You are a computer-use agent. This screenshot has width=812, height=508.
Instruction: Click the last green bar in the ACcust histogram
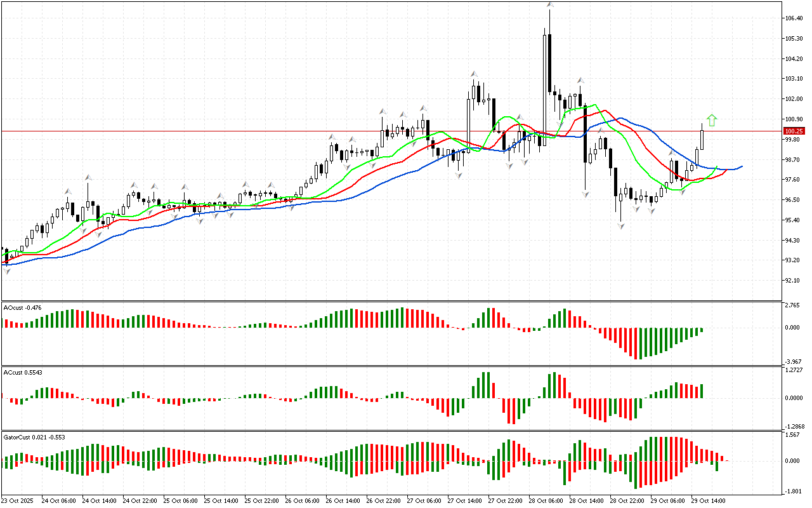[x=702, y=391]
